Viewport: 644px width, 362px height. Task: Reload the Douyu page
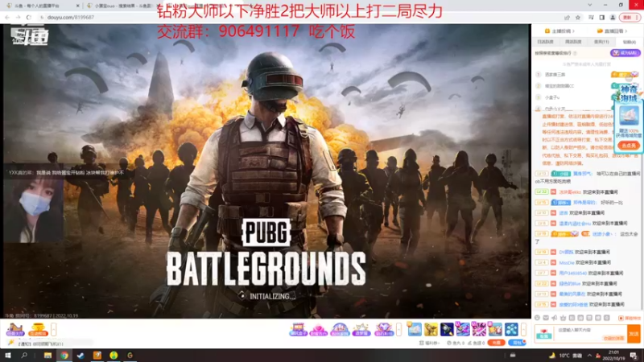click(28, 17)
